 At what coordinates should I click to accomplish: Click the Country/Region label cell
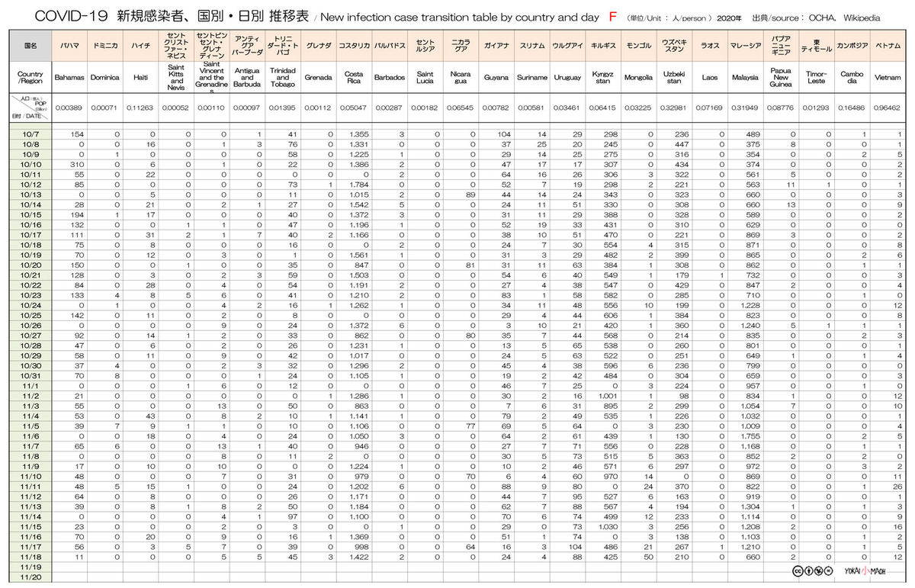coord(31,77)
